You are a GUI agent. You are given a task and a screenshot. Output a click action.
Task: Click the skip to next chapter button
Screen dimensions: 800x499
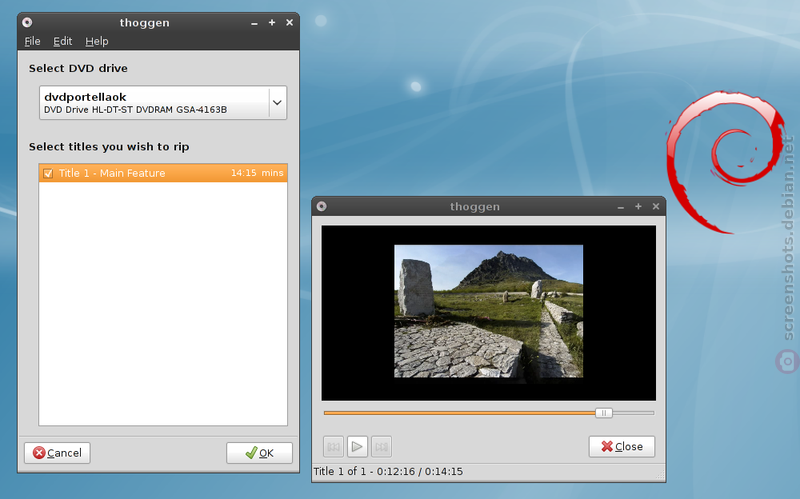pyautogui.click(x=381, y=447)
